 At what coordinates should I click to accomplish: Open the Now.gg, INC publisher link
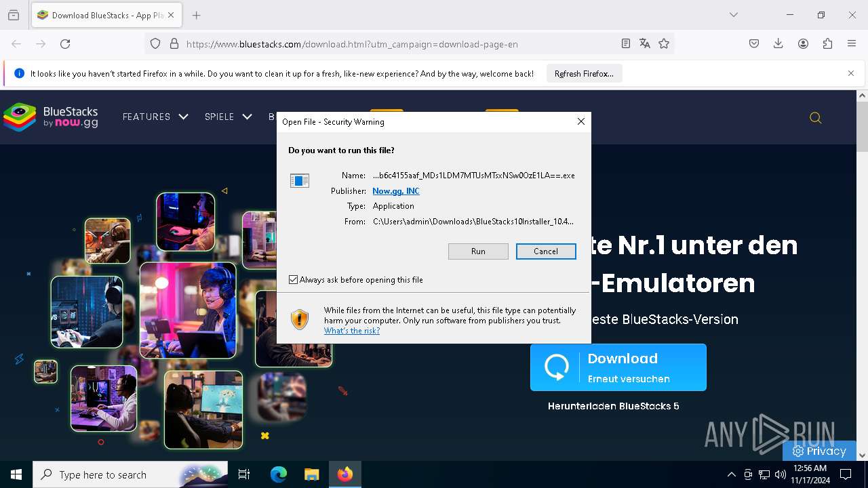coord(396,191)
